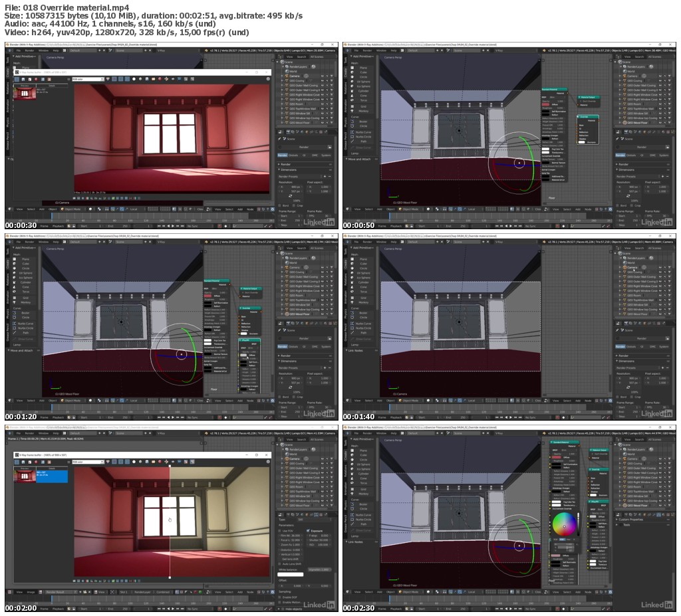681x616 pixels.
Task: Toggle the Border checkbox in the 00:00:30 frame
Action: pyautogui.click(x=280, y=205)
